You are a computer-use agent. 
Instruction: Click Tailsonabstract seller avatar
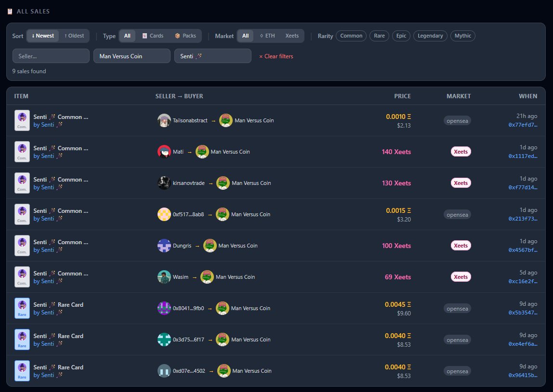tap(164, 120)
